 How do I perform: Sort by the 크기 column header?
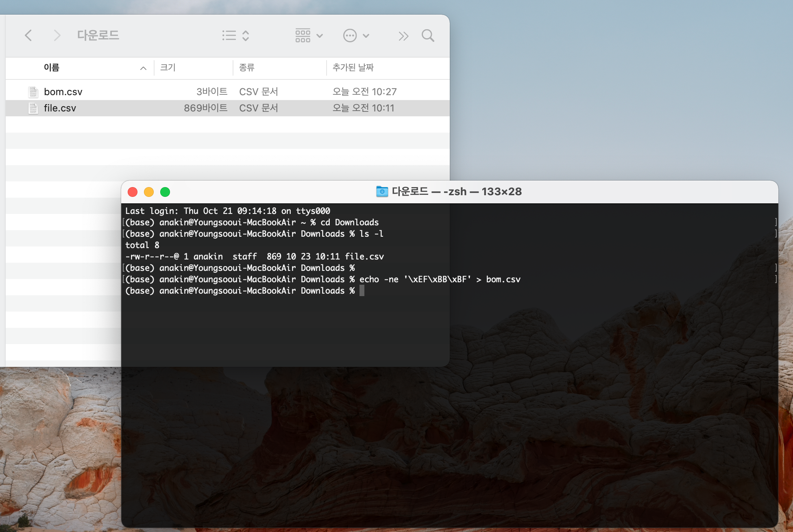pos(168,68)
